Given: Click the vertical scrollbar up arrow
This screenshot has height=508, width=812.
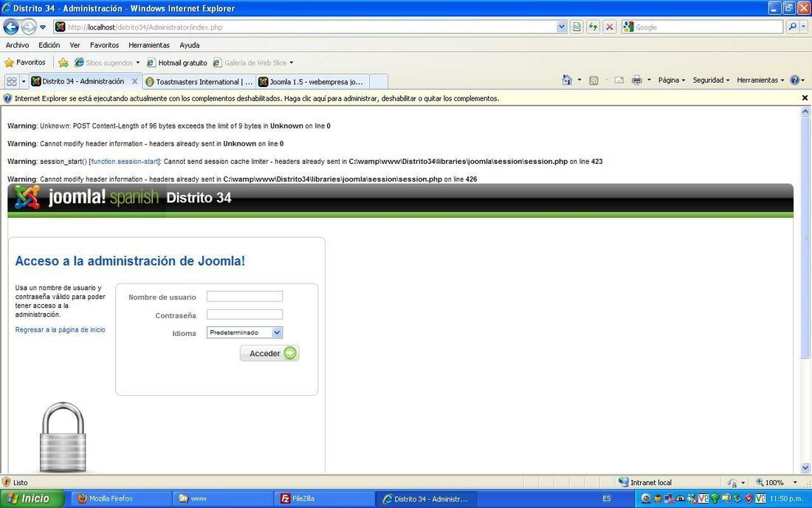Looking at the screenshot, I should click(x=805, y=111).
